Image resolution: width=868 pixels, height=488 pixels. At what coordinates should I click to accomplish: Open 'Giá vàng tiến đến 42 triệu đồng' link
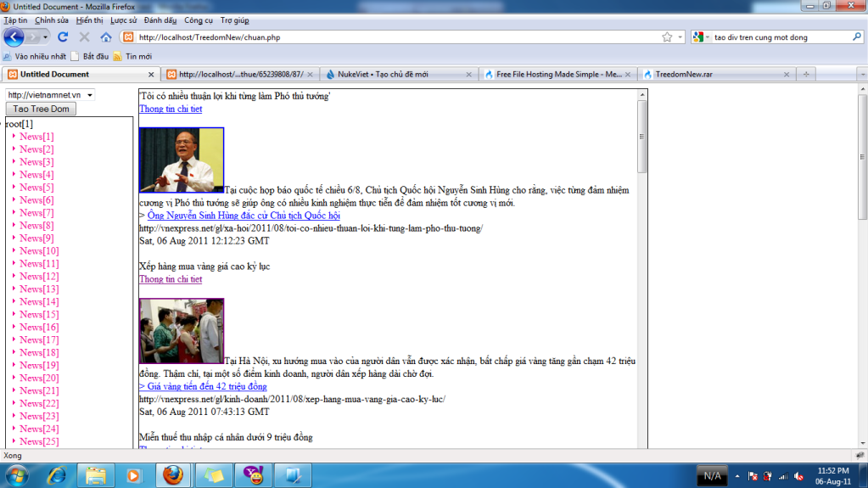[x=203, y=387]
